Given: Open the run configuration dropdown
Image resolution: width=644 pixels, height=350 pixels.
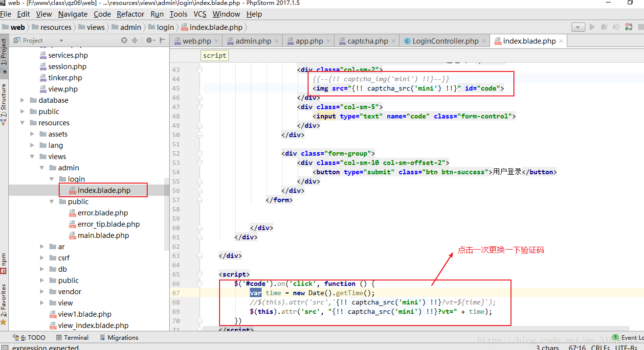Looking at the screenshot, I should pyautogui.click(x=578, y=27).
